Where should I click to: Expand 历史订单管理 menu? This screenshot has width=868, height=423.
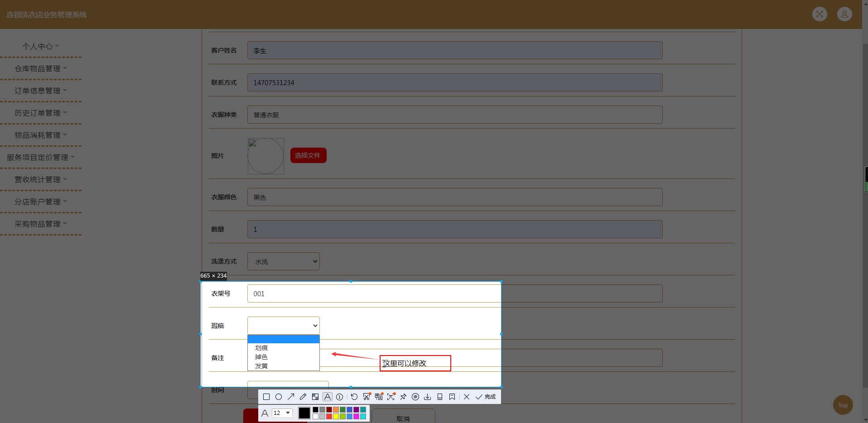[x=41, y=113]
